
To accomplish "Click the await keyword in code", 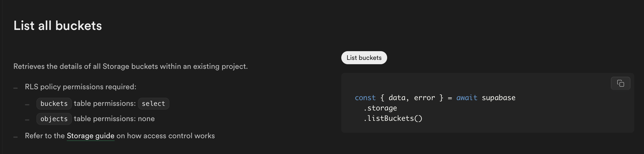I will (467, 98).
